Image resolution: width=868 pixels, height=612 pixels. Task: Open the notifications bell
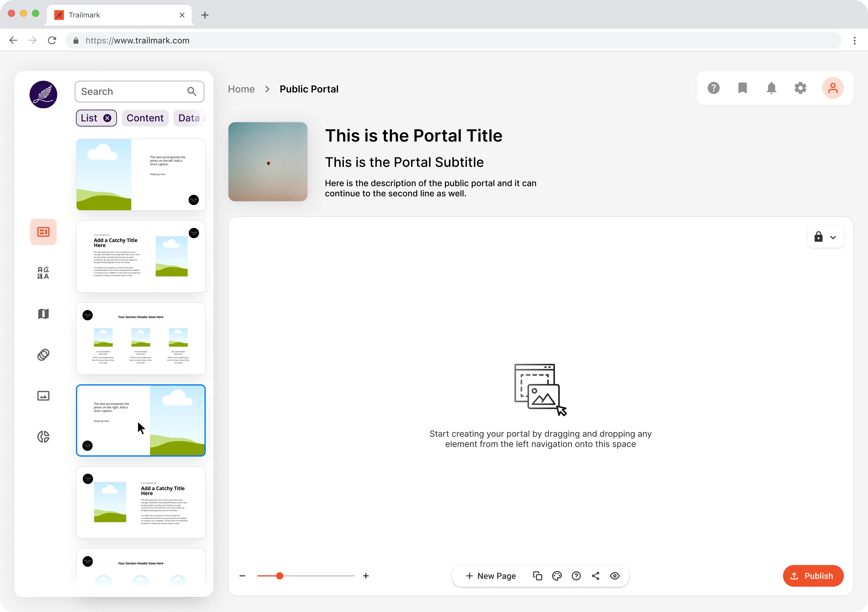(771, 88)
